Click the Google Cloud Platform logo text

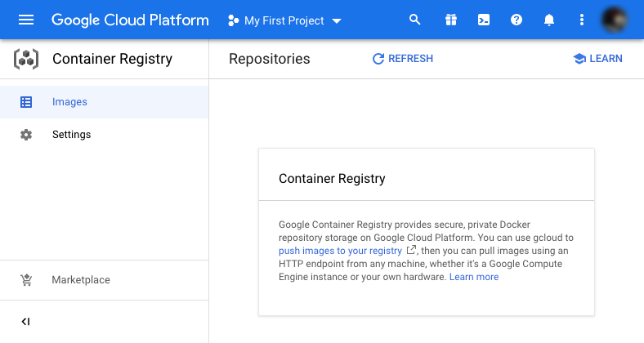tap(130, 20)
